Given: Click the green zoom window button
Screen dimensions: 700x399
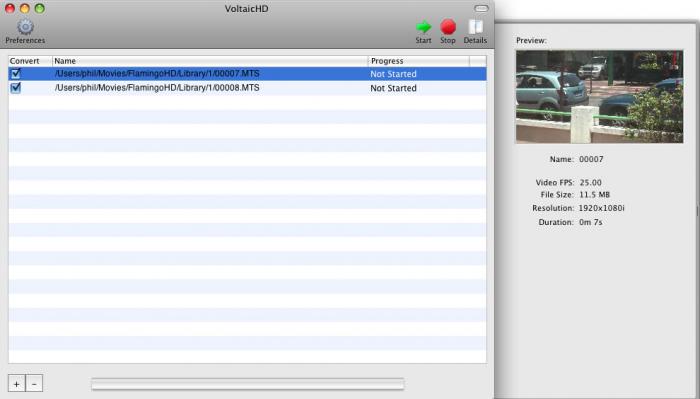Looking at the screenshot, I should tap(40, 8).
